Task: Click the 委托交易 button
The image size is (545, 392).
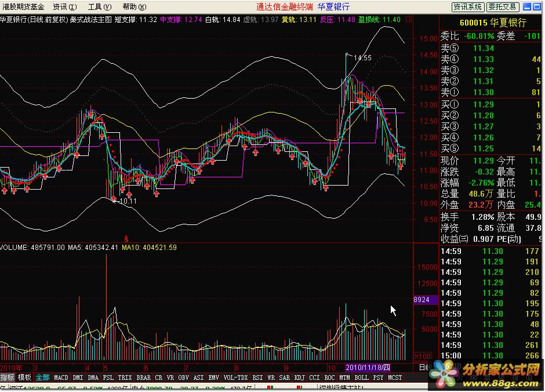Action: point(503,6)
